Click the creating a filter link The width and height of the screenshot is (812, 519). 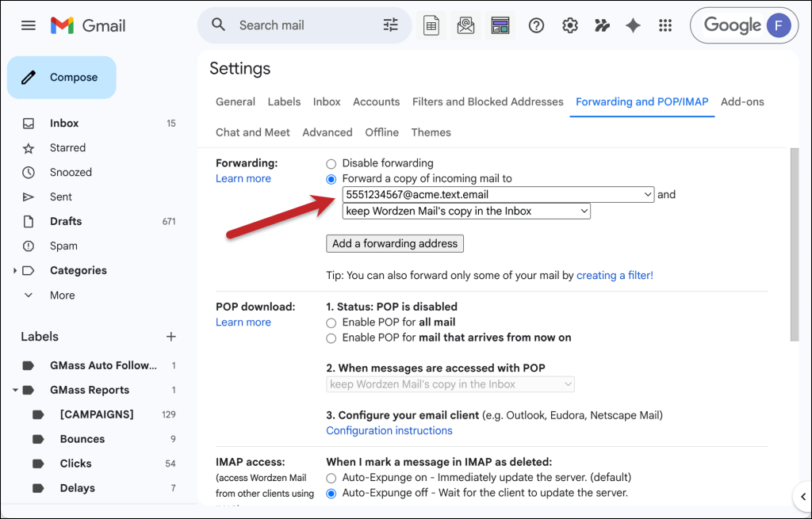pos(615,276)
